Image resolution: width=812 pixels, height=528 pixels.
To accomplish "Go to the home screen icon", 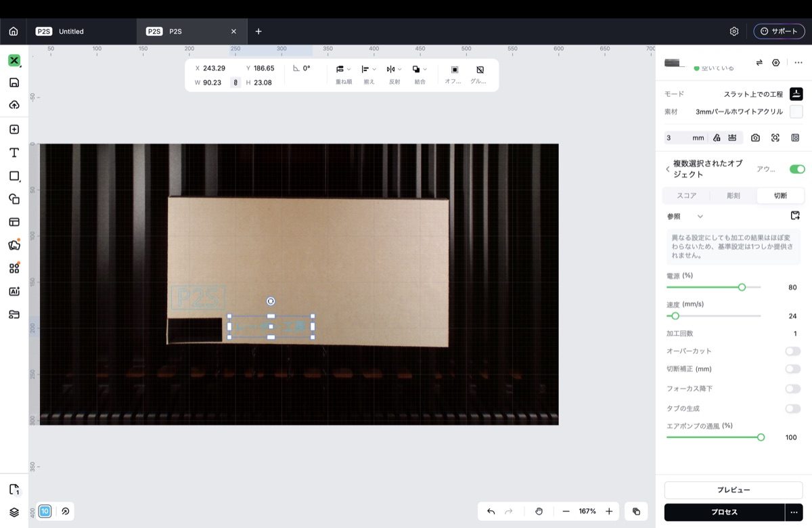I will 14,31.
